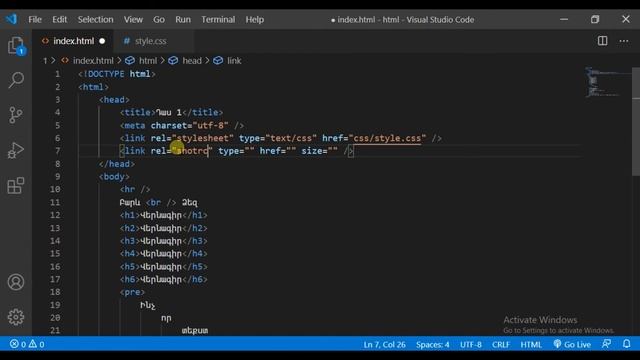Open the Help menu
This screenshot has height=360, width=640.
255,19
